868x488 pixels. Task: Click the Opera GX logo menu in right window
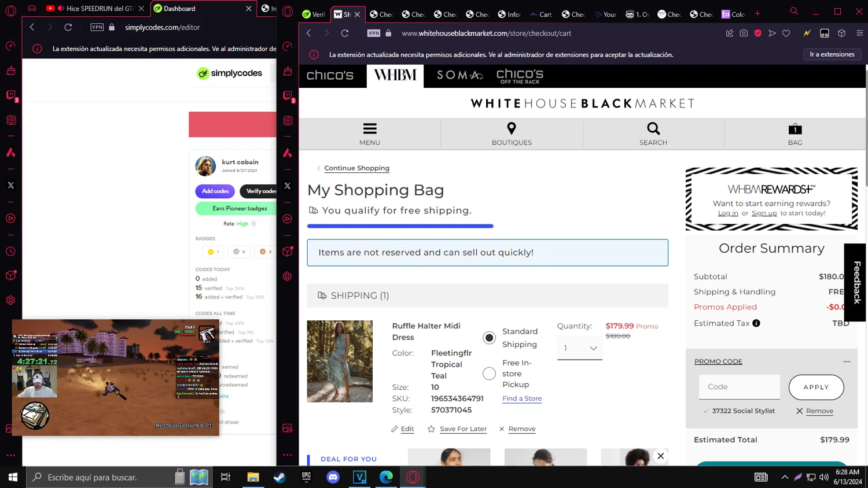(x=288, y=12)
